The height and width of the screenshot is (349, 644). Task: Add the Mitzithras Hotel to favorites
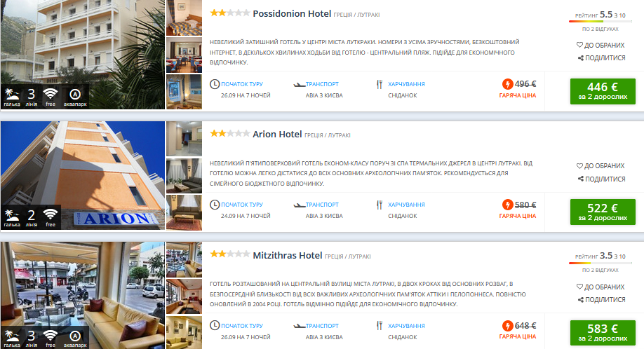(x=600, y=287)
